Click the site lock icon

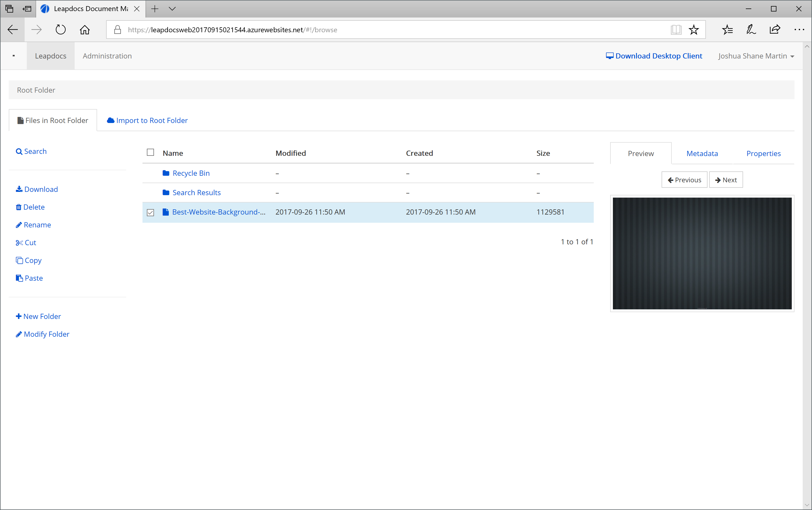(x=117, y=30)
